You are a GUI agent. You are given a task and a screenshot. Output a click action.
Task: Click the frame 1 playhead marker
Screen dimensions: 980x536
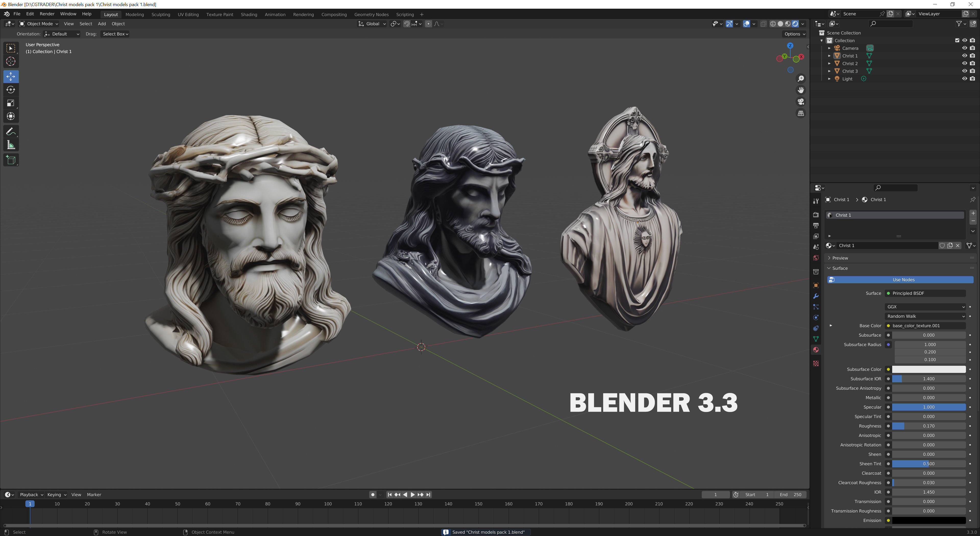[30, 504]
